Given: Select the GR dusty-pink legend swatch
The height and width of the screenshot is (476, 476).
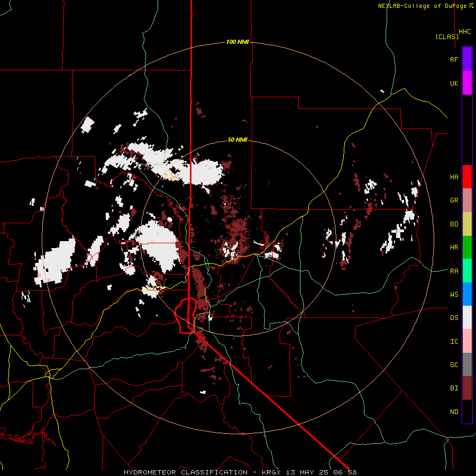Looking at the screenshot, I should (x=467, y=200).
